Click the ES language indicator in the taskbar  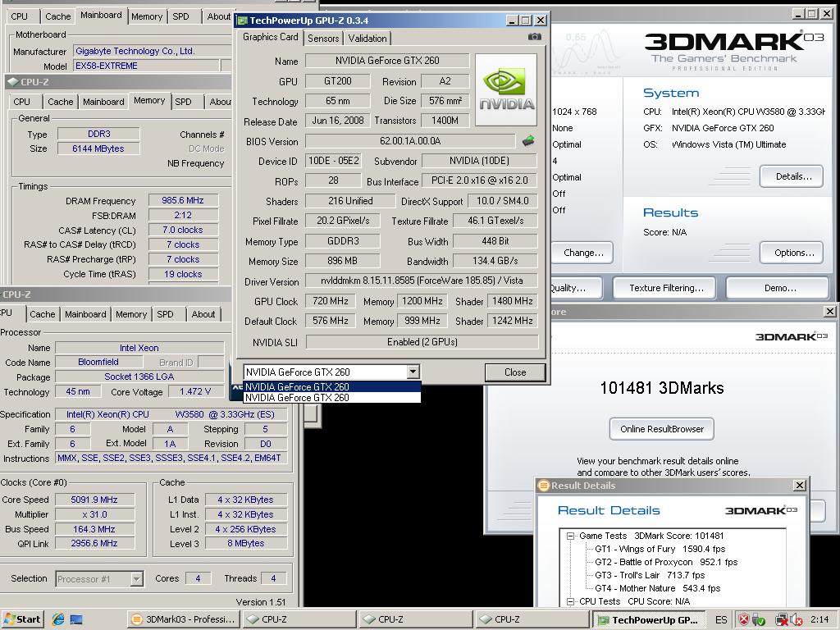point(721,620)
